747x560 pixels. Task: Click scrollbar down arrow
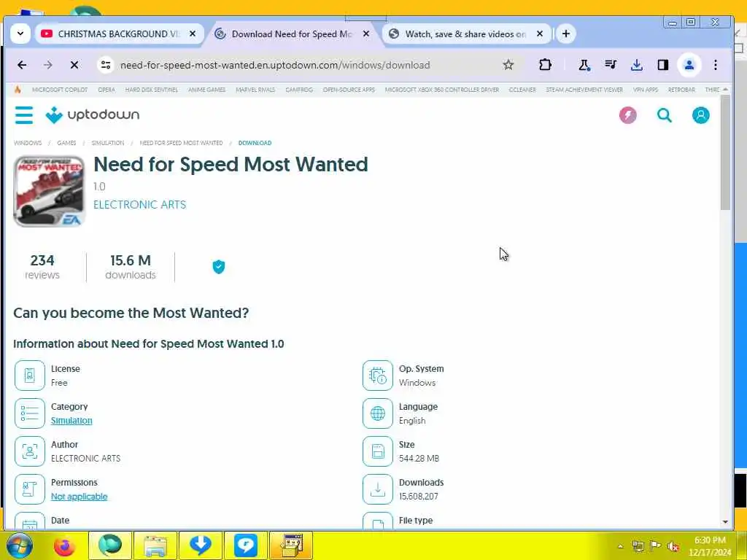[x=725, y=522]
